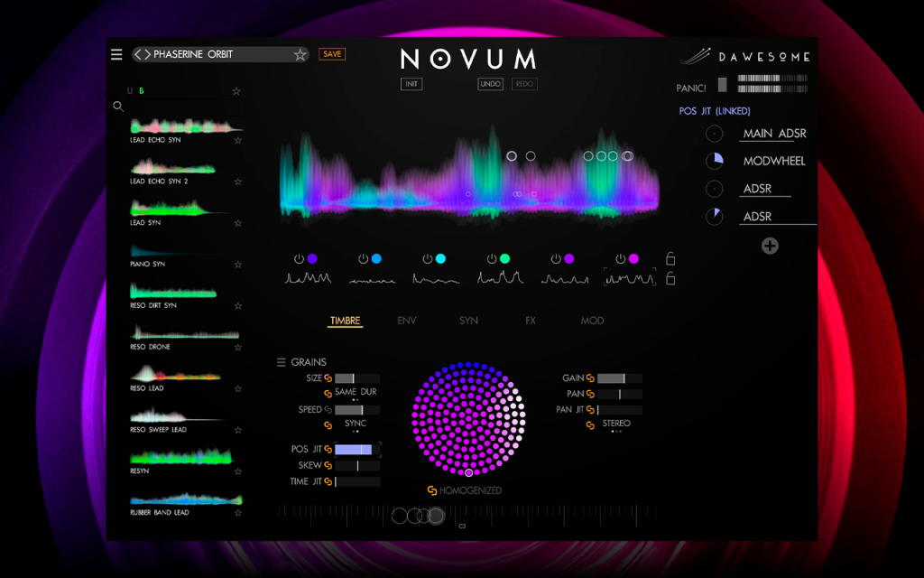Open the hamburger menu beside the preset name

point(116,54)
